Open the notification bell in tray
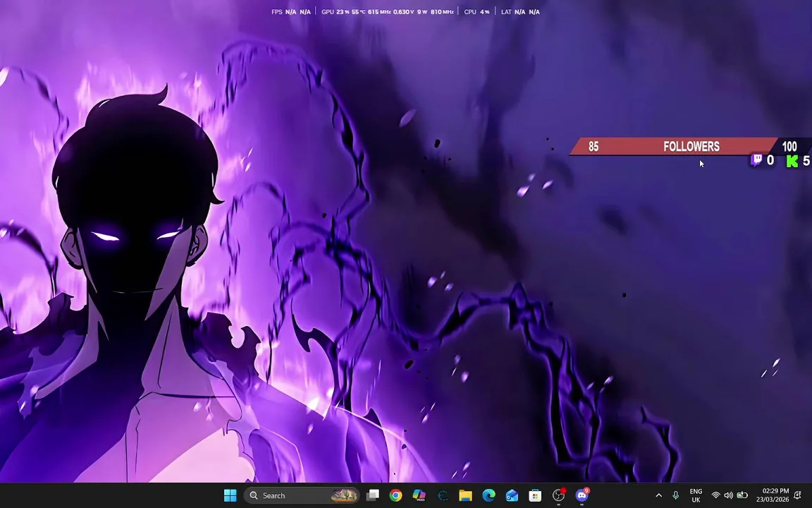 pyautogui.click(x=798, y=495)
